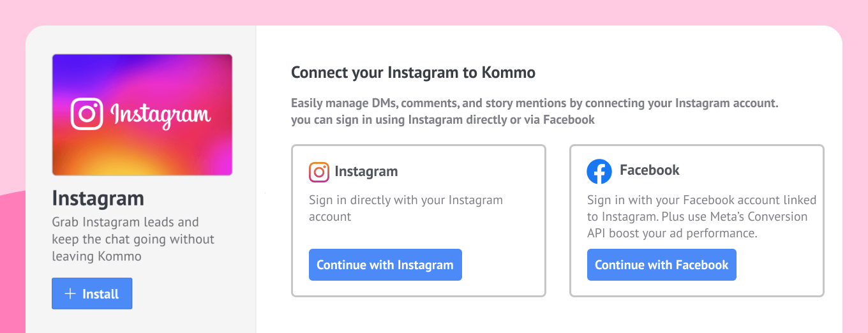This screenshot has height=333, width=868.
Task: Click the white Instagram wordmark on the banner
Action: point(160,115)
